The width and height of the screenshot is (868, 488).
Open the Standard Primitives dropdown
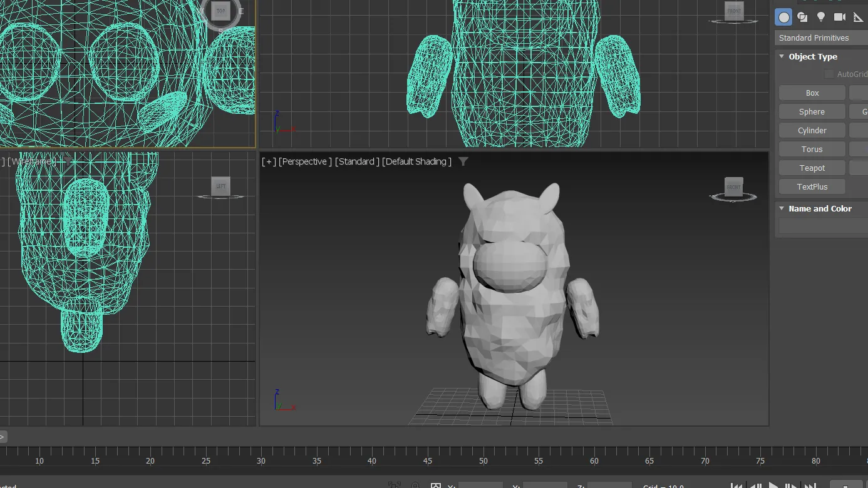tap(821, 38)
